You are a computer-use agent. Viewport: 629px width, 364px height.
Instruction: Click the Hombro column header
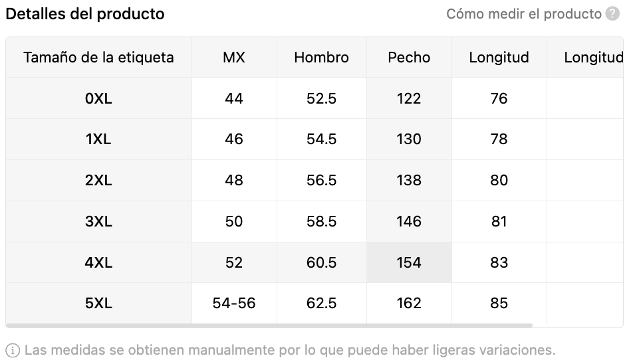click(x=321, y=57)
